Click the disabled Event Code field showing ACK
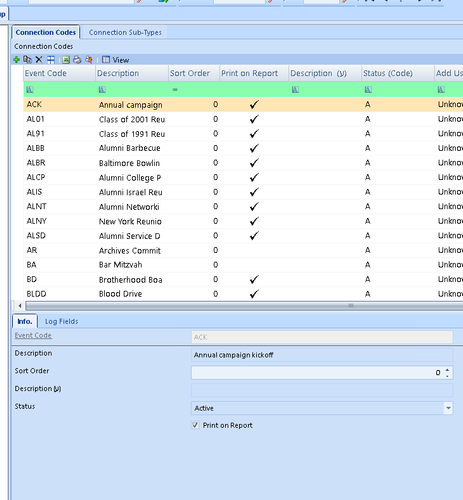 (322, 337)
